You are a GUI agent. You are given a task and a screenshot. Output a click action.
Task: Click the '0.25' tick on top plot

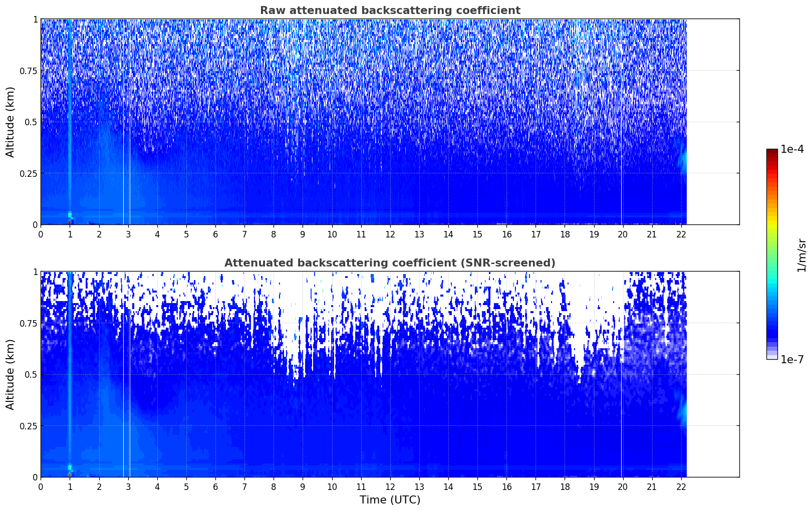pyautogui.click(x=29, y=173)
